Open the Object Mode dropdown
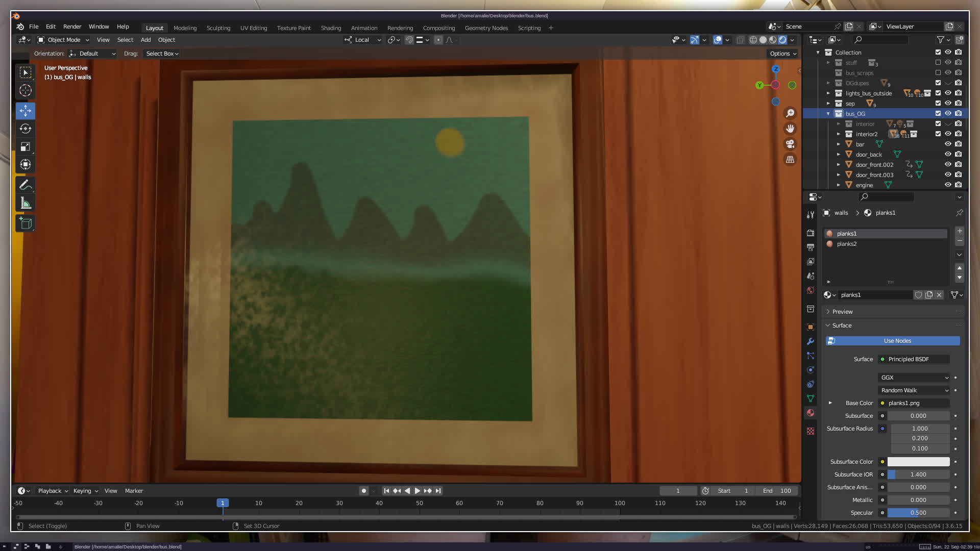The image size is (980, 551). (63, 40)
